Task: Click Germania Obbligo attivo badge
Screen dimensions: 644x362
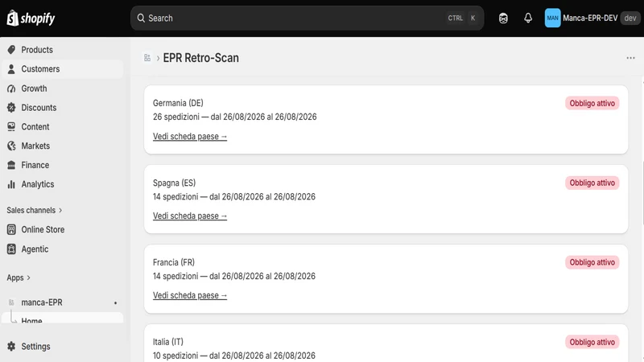Action: pyautogui.click(x=592, y=103)
